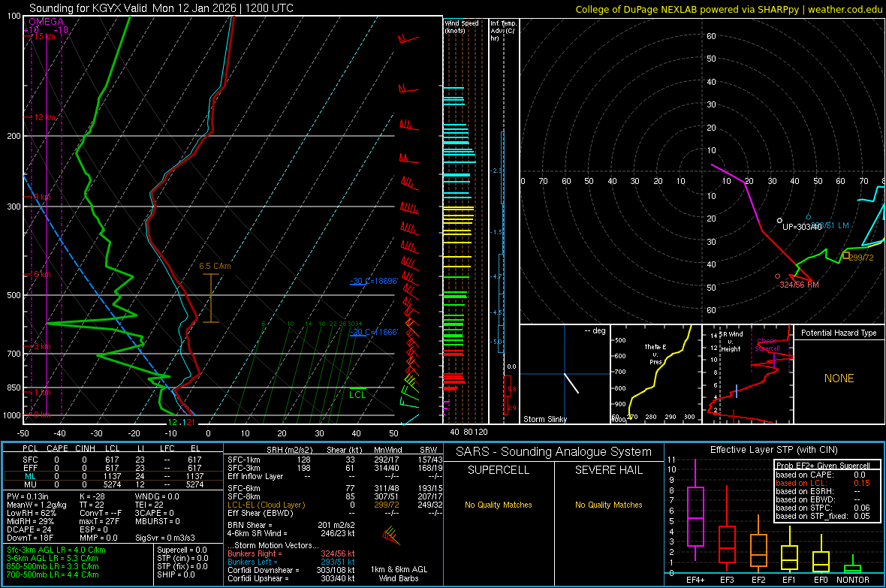Click the Corfidi Upshear = 303/40 kt entry
886x588 pixels.
291,578
